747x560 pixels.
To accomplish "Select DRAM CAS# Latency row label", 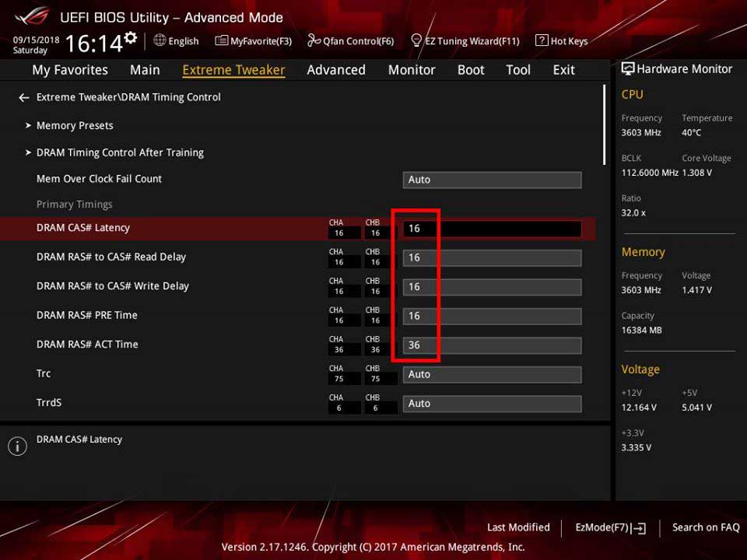I will pos(83,228).
